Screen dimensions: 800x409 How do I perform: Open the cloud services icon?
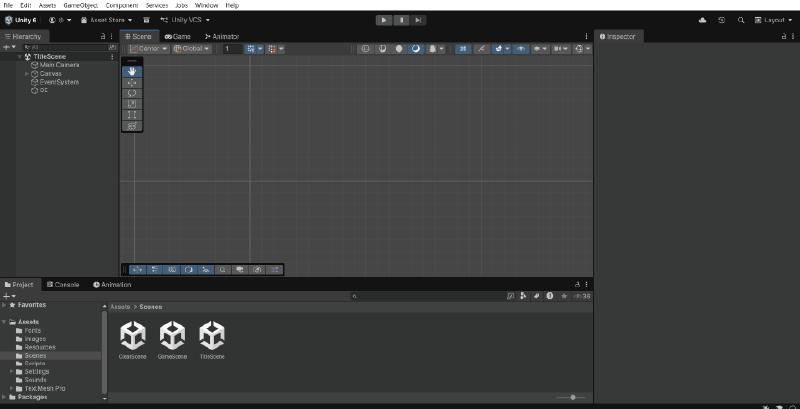pos(702,20)
